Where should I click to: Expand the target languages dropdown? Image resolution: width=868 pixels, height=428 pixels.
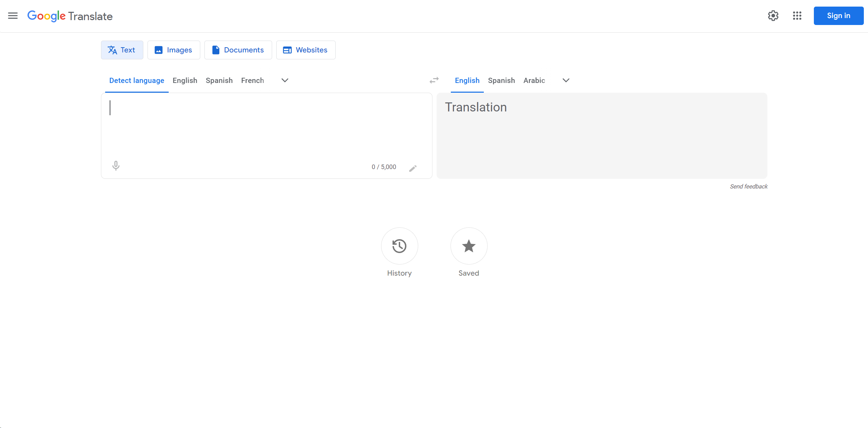566,80
